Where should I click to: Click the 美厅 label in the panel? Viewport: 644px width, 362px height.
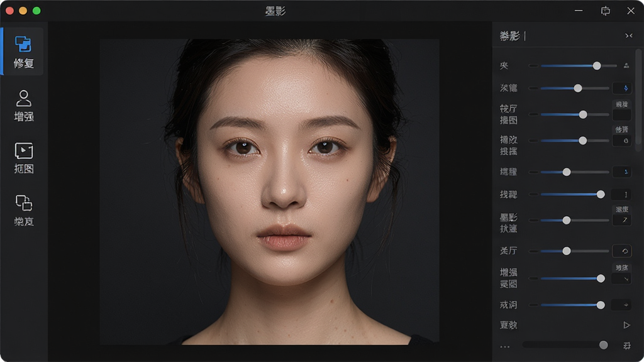[x=508, y=251]
